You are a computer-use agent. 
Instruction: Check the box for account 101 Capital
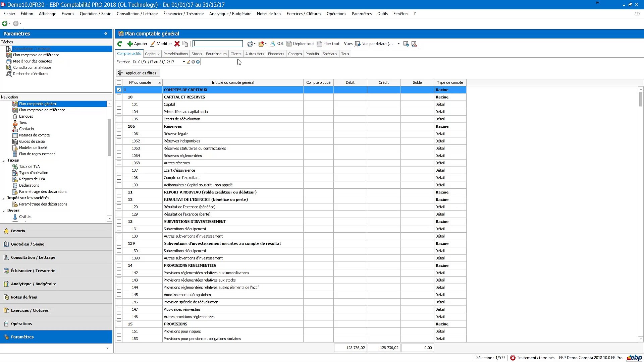tap(119, 105)
